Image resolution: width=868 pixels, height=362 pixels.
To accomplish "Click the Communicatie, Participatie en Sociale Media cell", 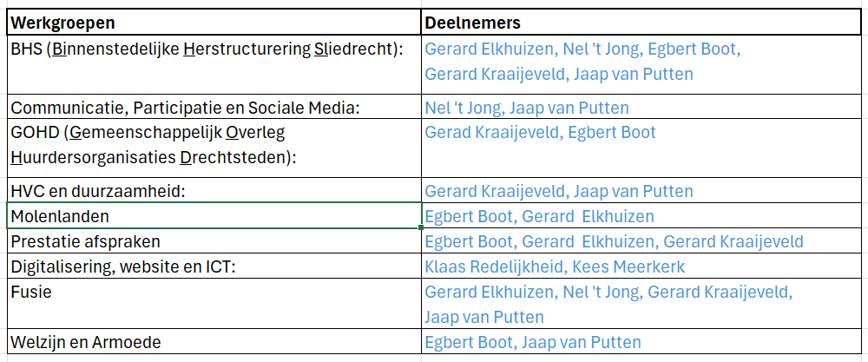I will 213,108.
